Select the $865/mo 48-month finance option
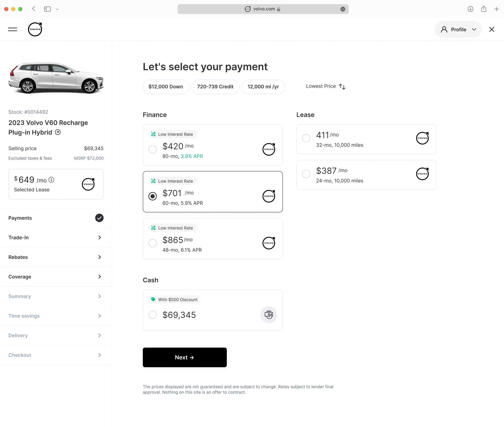This screenshot has width=504, height=427. (153, 243)
